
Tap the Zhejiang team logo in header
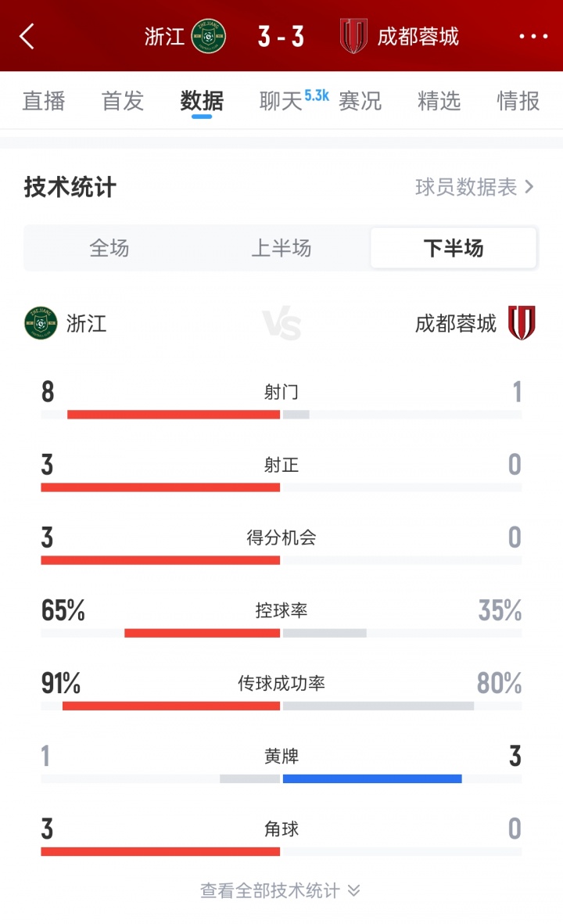(208, 36)
